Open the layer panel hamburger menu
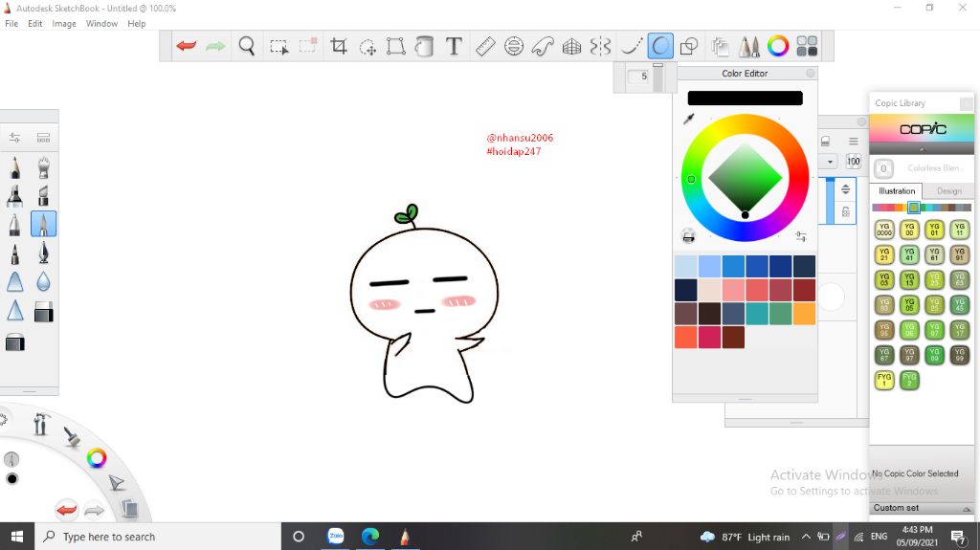Screen dimensions: 980x550 click(x=853, y=142)
